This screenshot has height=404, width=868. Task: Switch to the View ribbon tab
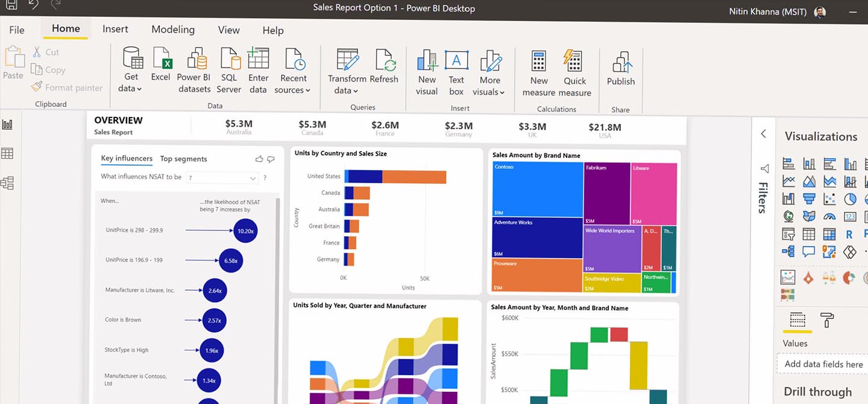(x=228, y=30)
